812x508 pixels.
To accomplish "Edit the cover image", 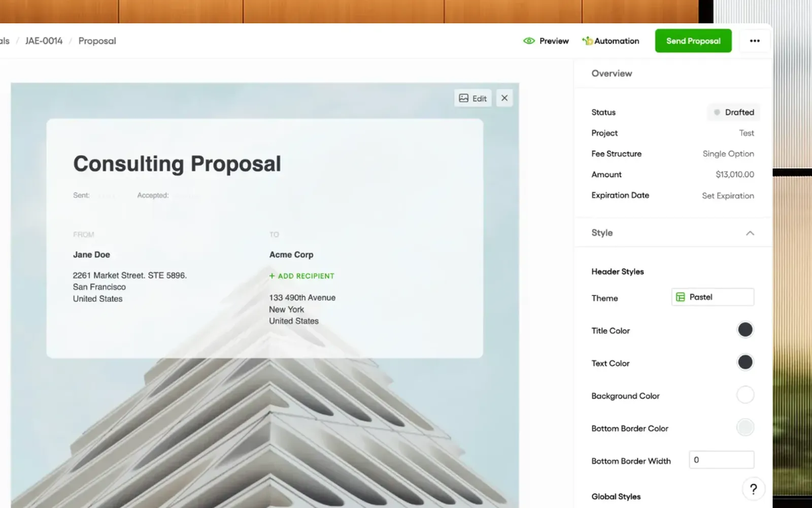I will pyautogui.click(x=473, y=99).
